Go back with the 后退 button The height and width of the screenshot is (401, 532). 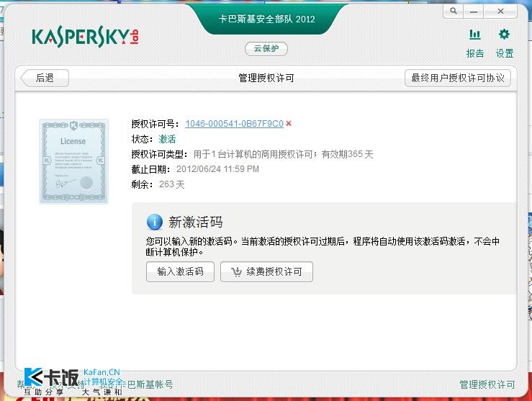click(x=45, y=78)
